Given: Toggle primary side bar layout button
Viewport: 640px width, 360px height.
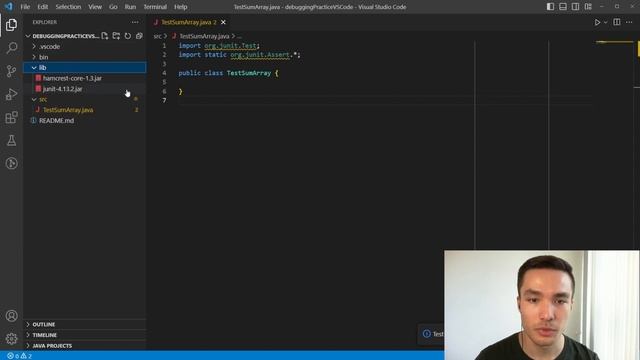Looking at the screenshot, I should click(x=550, y=7).
